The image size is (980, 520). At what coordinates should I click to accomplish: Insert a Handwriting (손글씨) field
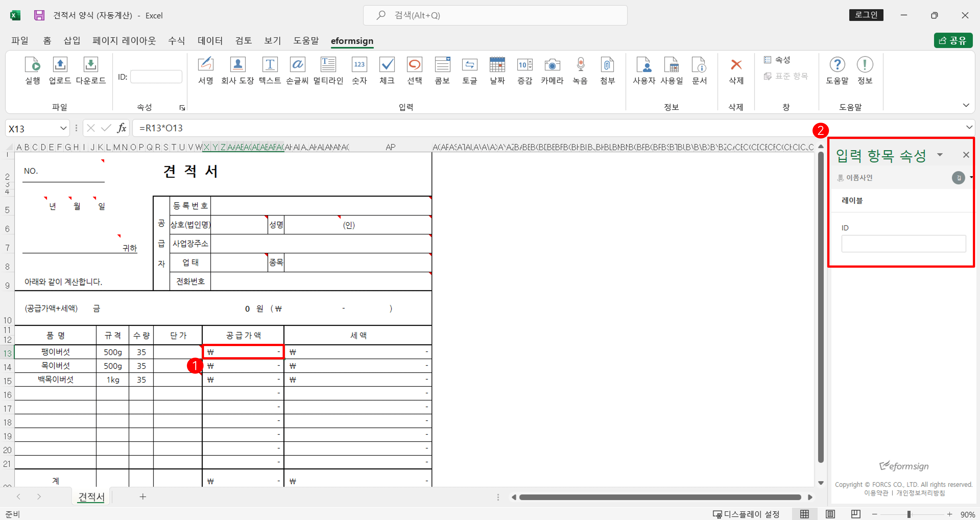click(297, 70)
